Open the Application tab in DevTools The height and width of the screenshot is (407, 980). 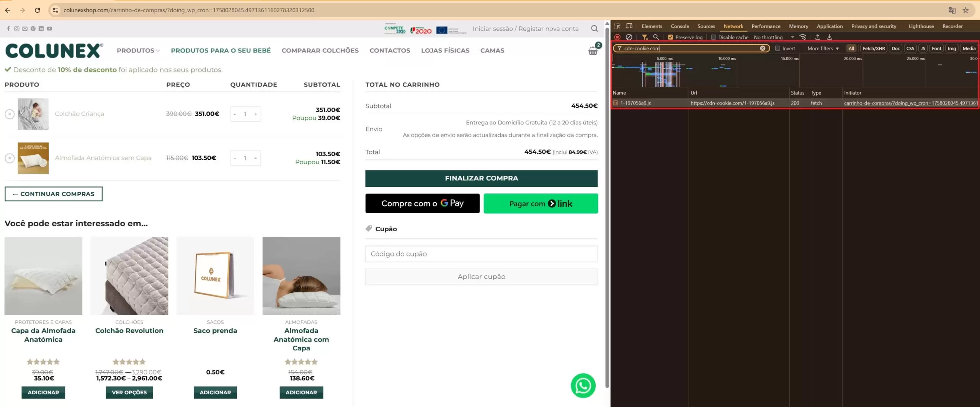tap(829, 26)
